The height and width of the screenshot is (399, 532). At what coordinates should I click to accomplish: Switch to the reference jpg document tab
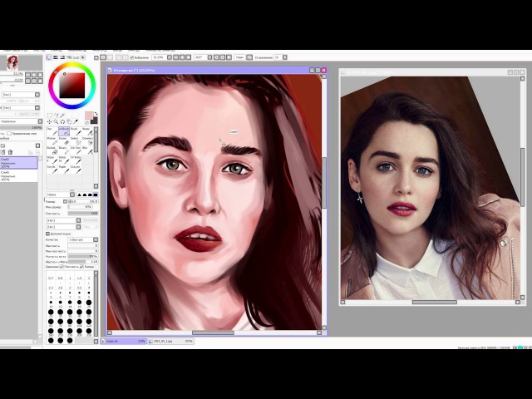(x=171, y=342)
